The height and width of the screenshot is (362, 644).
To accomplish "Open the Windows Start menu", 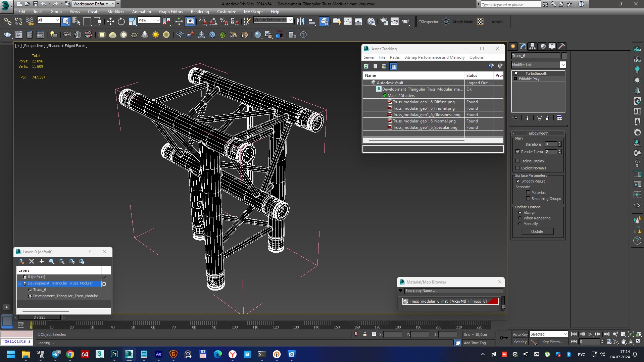I will 11,354.
